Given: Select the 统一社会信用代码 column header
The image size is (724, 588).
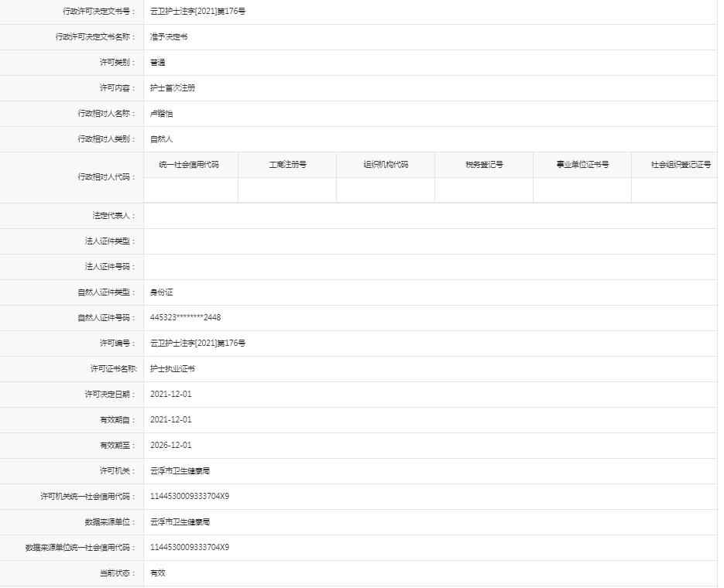Looking at the screenshot, I should click(x=190, y=163).
